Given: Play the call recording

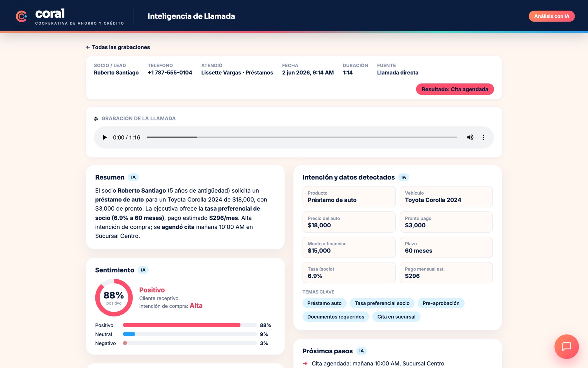Looking at the screenshot, I should coord(105,137).
